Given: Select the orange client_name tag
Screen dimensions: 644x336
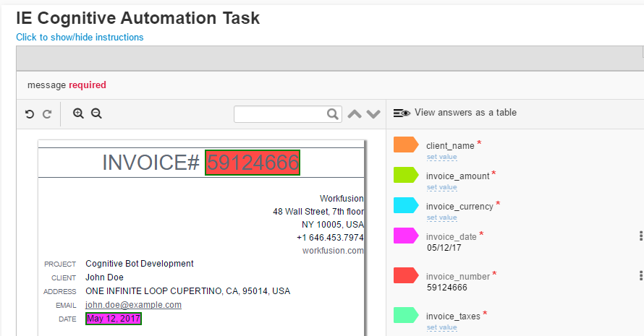Looking at the screenshot, I should coord(406,145).
